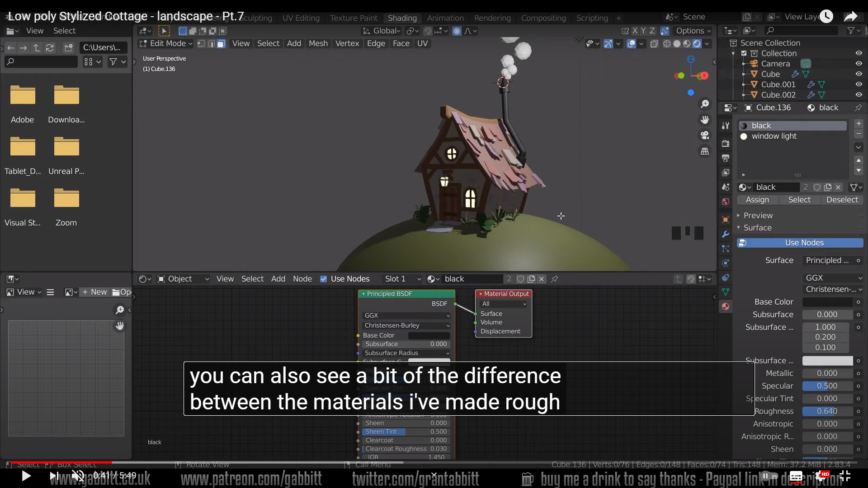Click face select mode icon
This screenshot has width=868, height=488.
tap(221, 44)
